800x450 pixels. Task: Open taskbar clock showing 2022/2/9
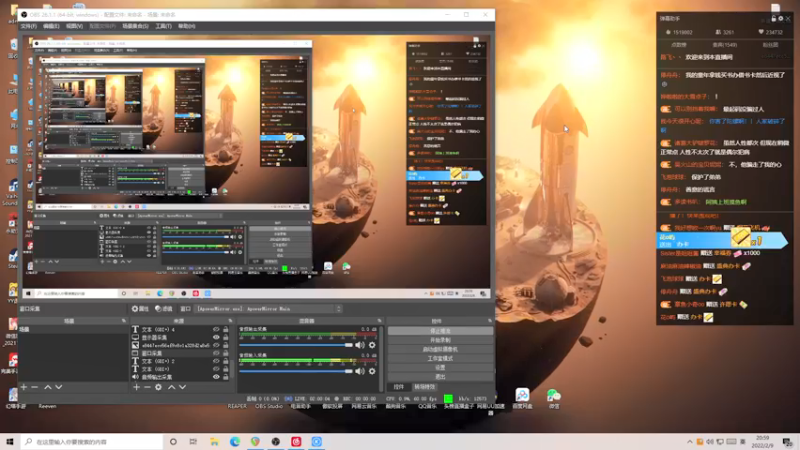point(762,442)
